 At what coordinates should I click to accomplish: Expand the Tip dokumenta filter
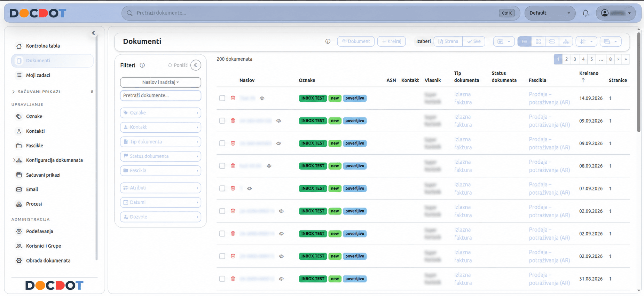[x=160, y=142]
